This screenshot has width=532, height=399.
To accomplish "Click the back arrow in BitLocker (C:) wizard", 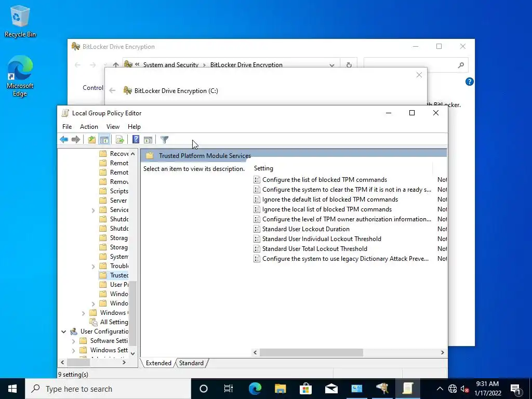I will pos(112,90).
